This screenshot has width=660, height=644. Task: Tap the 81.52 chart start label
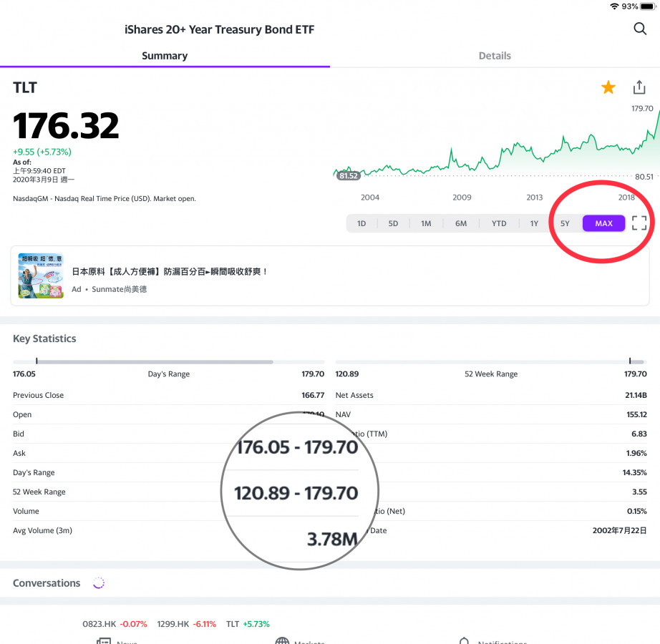click(348, 176)
